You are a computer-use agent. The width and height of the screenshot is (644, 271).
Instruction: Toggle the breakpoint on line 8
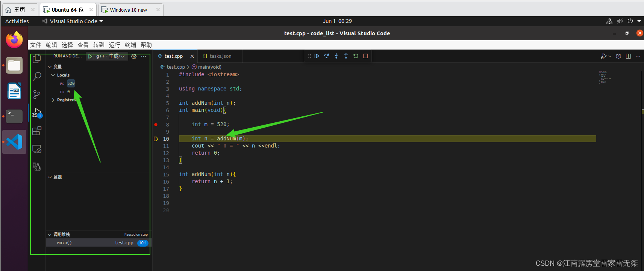click(156, 125)
